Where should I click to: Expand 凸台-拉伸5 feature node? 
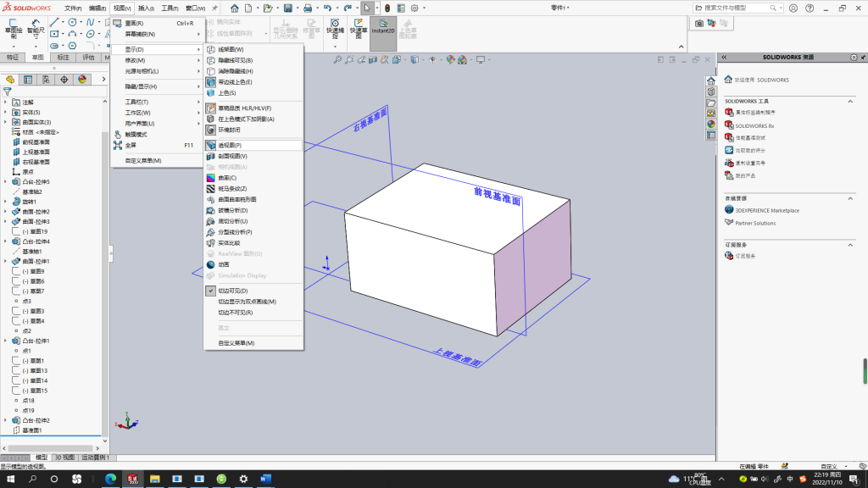click(6, 181)
